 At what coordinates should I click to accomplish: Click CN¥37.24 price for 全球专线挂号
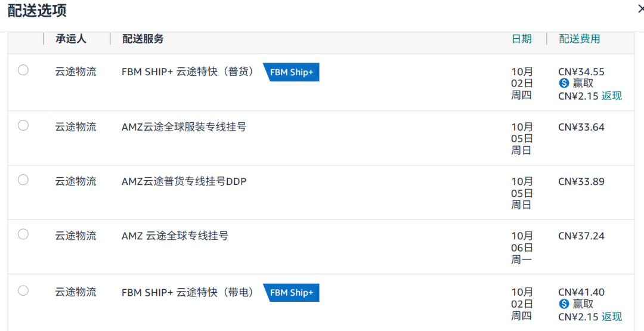(581, 236)
